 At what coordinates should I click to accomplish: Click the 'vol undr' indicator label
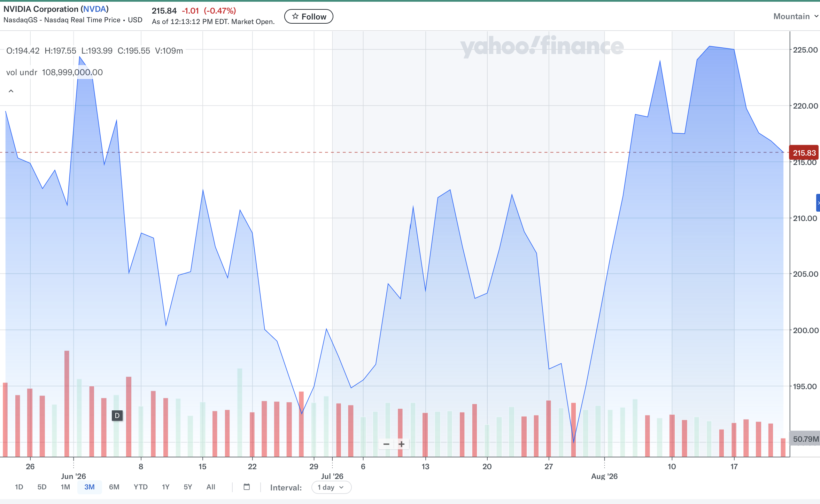pos(22,72)
